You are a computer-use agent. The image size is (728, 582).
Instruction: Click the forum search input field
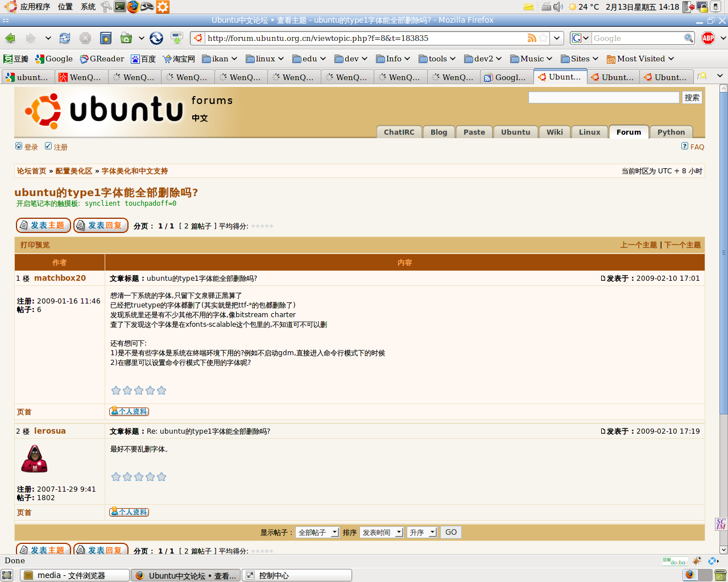[x=604, y=98]
